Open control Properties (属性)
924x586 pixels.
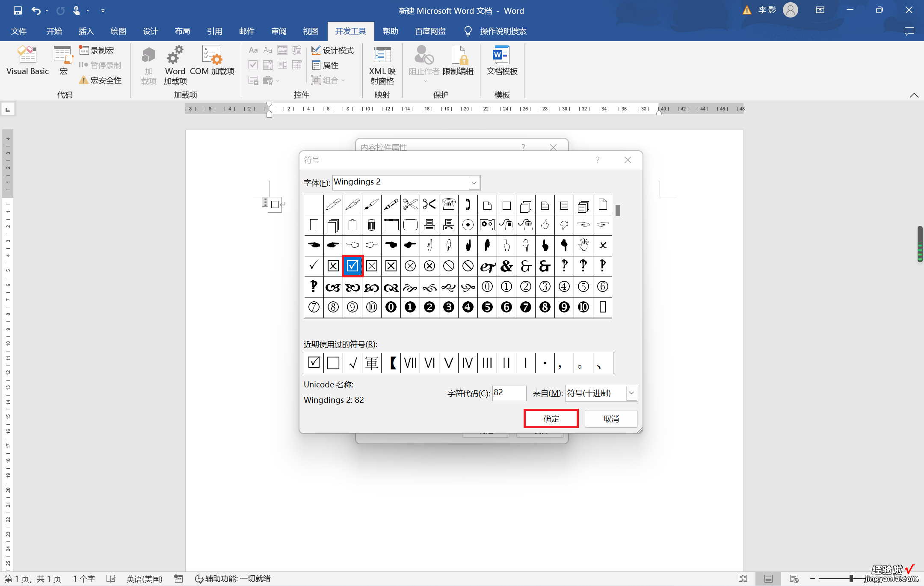click(326, 65)
